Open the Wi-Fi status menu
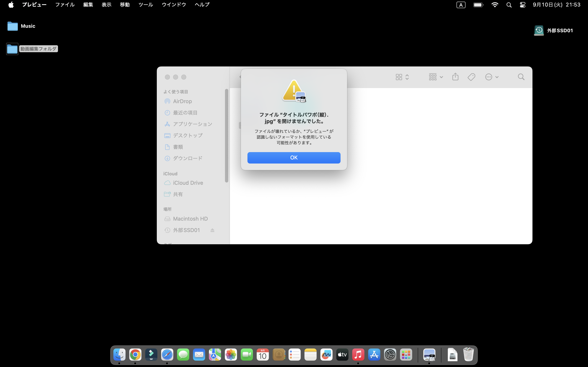 [495, 5]
